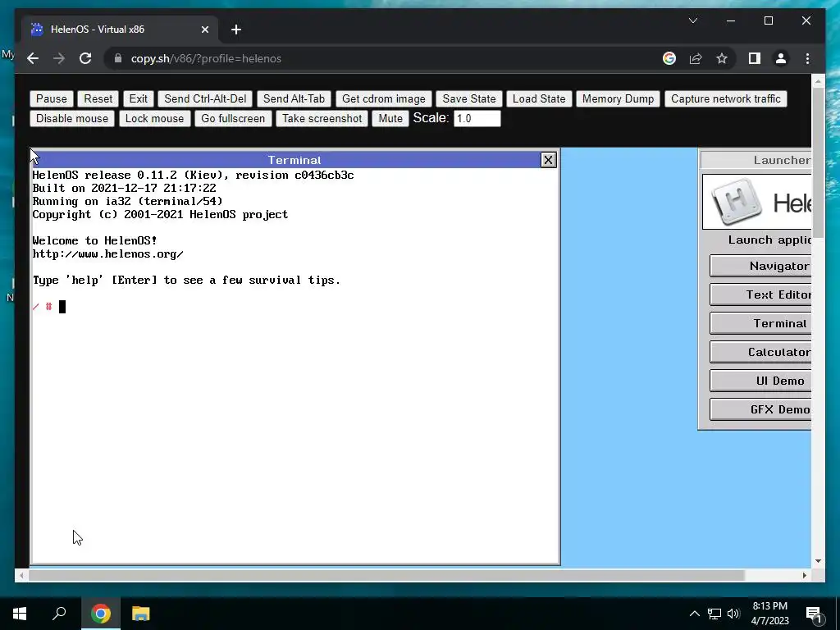Screen dimensions: 840x630
Task: Open Chrome tab search dropdown
Action: point(692,21)
